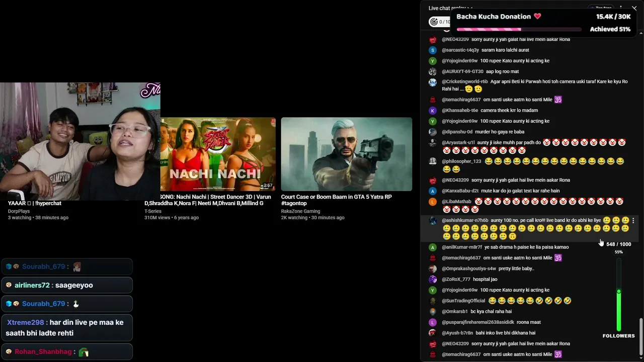The image size is (644, 362).
Task: Click 'saram karo lalchi aurat' chat message
Action: (x=505, y=50)
